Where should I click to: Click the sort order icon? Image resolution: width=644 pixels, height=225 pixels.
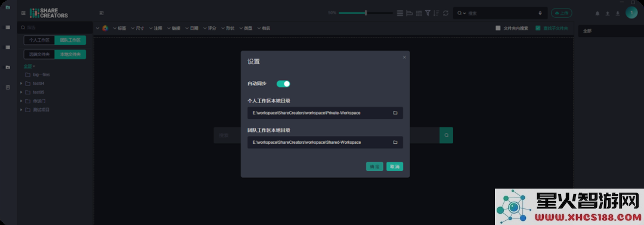tap(436, 13)
